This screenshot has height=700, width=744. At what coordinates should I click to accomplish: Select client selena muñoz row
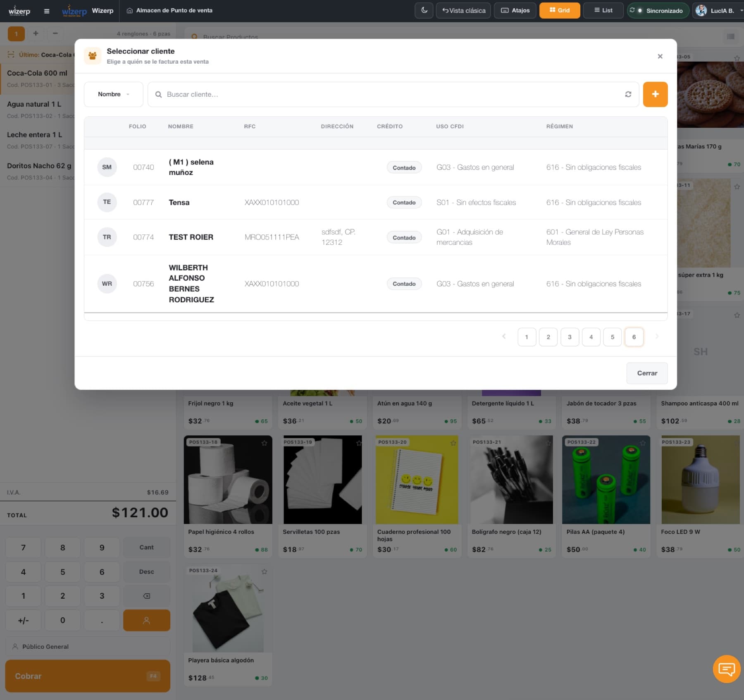(376, 167)
